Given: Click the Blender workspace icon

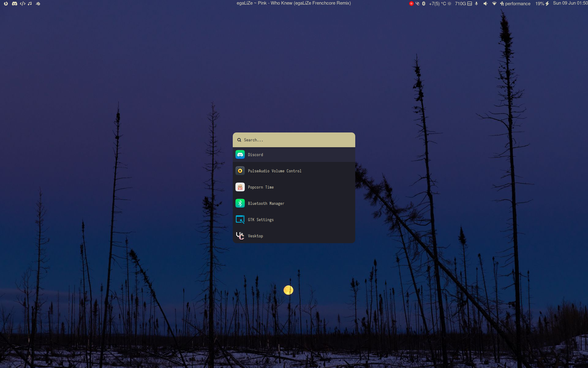Looking at the screenshot, I should pos(38,4).
